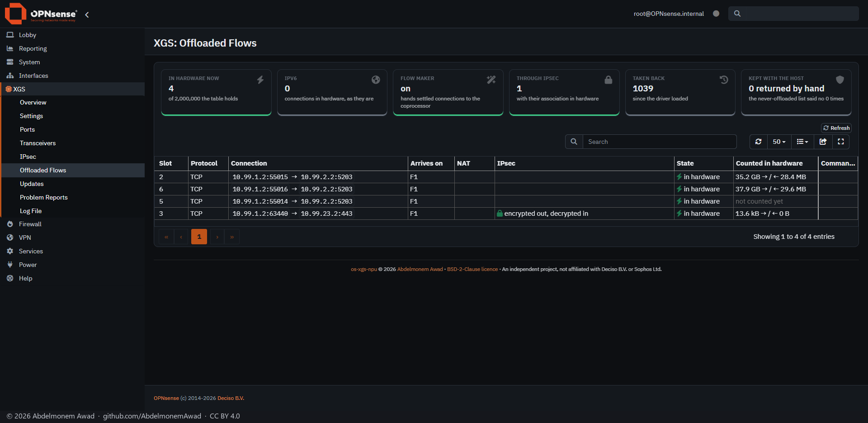This screenshot has width=868, height=423.
Task: Go to XGS Problem Reports
Action: coord(43,197)
